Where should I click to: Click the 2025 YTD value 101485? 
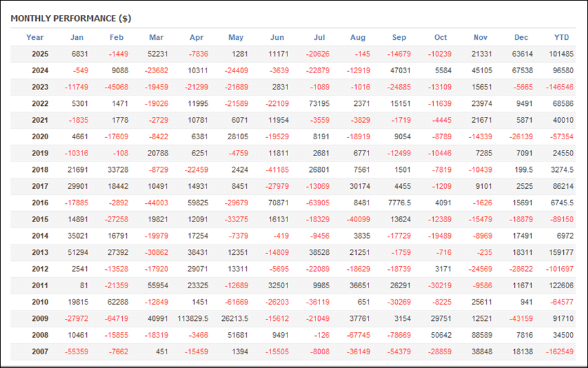pyautogui.click(x=561, y=54)
